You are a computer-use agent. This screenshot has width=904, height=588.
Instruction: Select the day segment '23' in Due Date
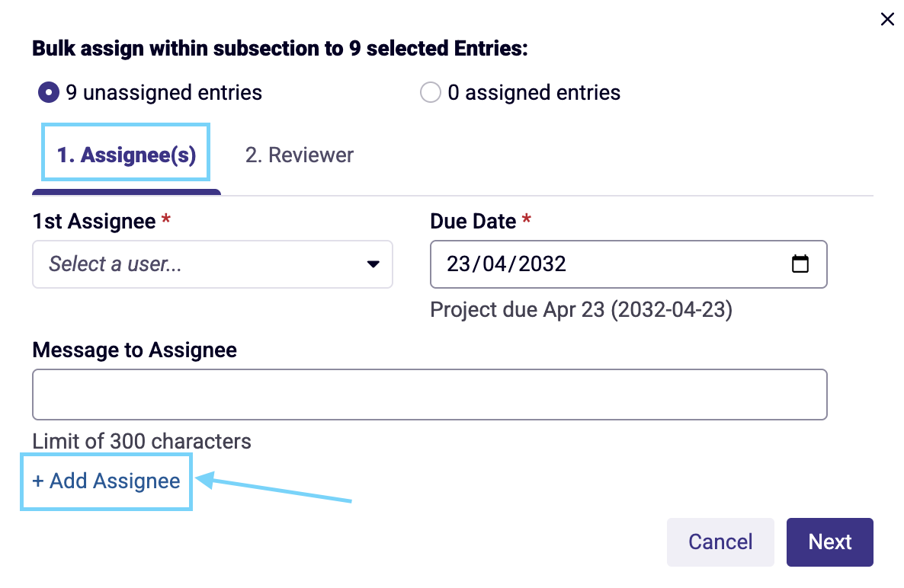coord(459,264)
